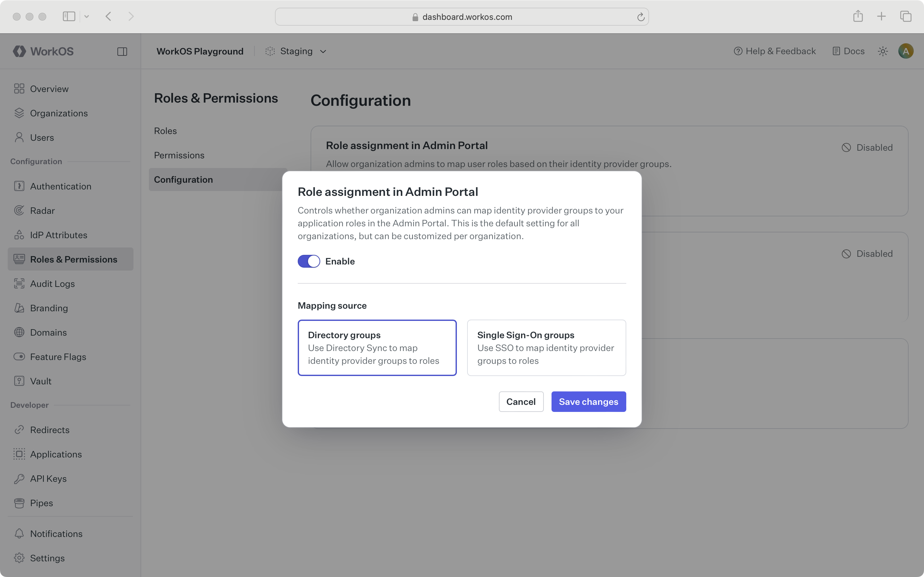Image resolution: width=924 pixels, height=577 pixels.
Task: Click the Audit Logs icon
Action: [x=19, y=284]
